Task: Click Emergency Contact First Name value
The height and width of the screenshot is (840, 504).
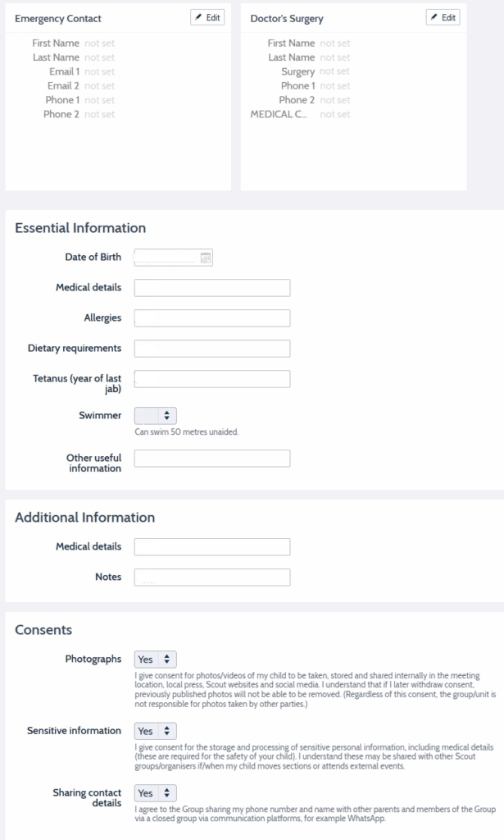Action: point(99,43)
